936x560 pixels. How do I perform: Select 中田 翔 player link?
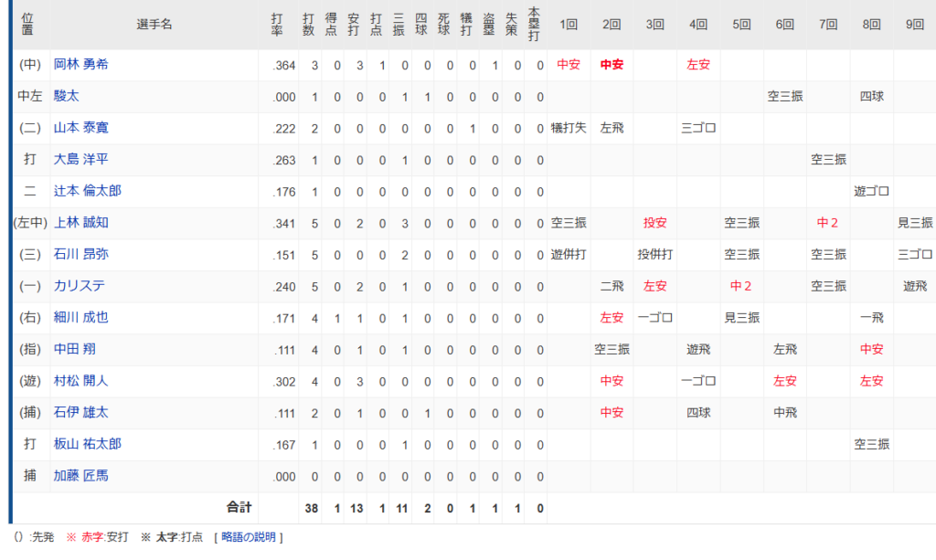pyautogui.click(x=75, y=349)
